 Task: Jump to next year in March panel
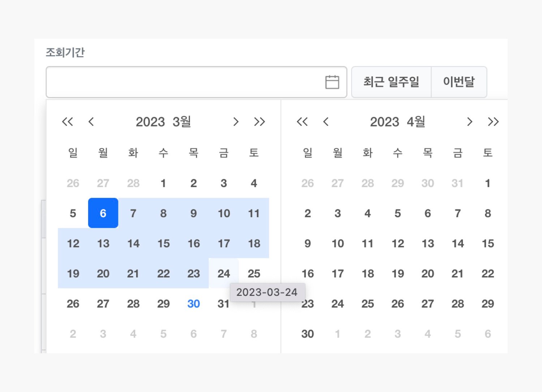259,122
